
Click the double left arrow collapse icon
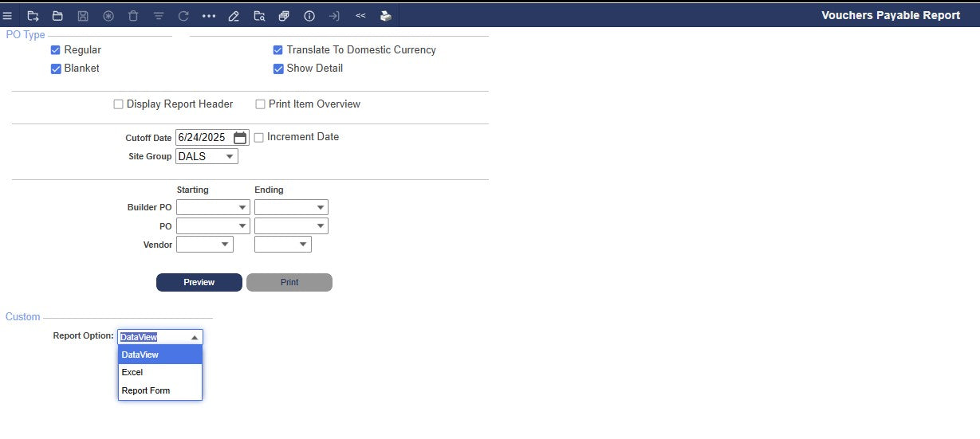360,15
